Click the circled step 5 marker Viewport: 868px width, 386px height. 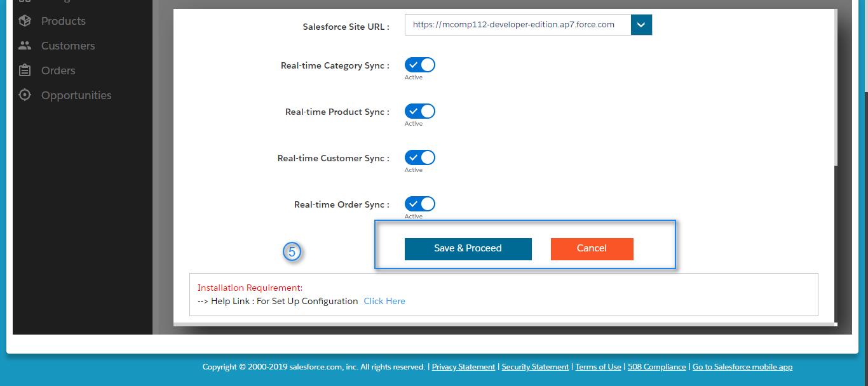click(292, 252)
